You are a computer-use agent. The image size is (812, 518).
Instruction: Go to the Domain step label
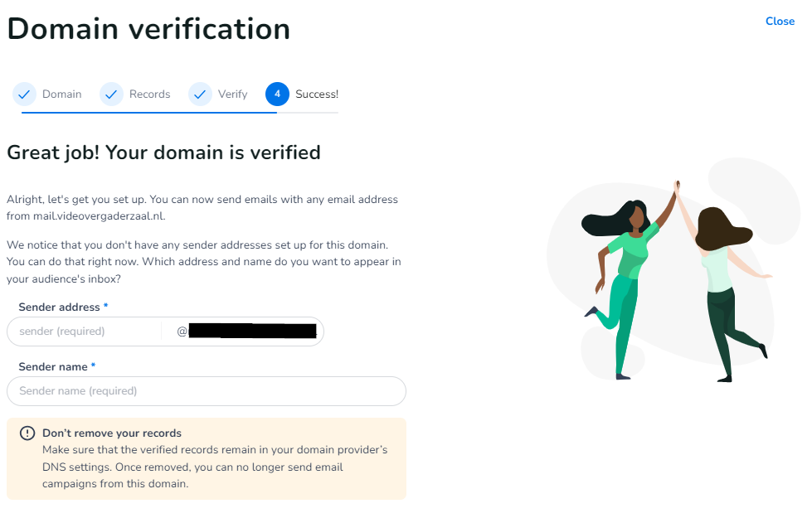(x=62, y=94)
